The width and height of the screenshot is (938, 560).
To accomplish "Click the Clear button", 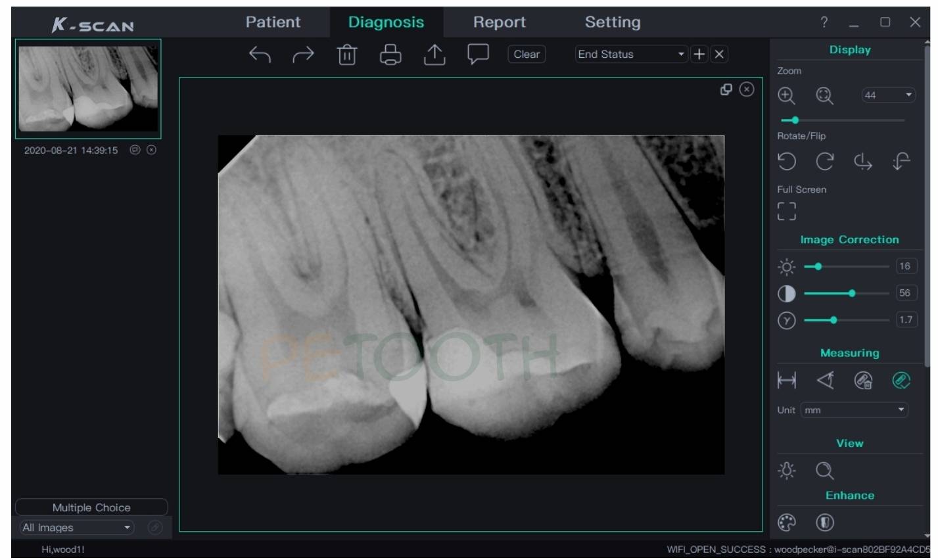I will coord(527,55).
